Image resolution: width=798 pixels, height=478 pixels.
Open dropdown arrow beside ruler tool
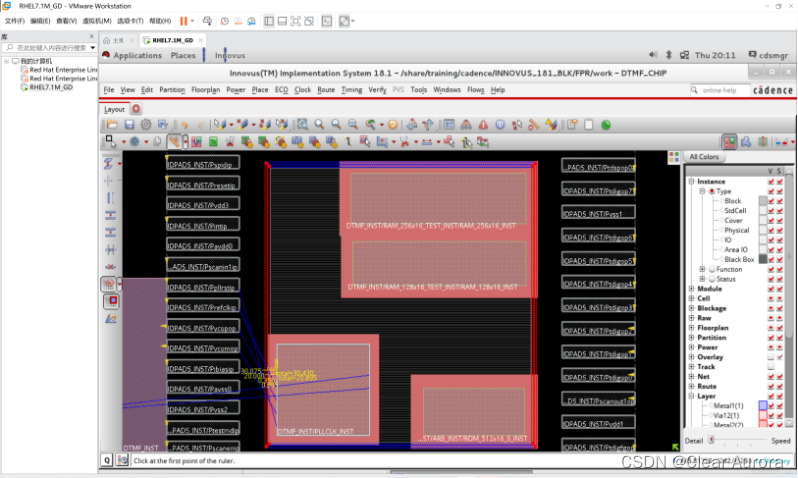point(185,142)
